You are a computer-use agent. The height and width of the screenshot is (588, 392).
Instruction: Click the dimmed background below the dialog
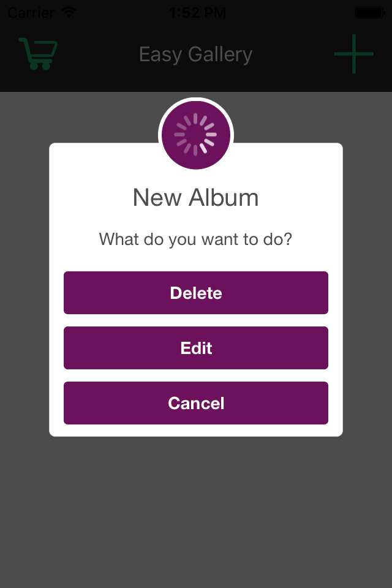[196, 510]
